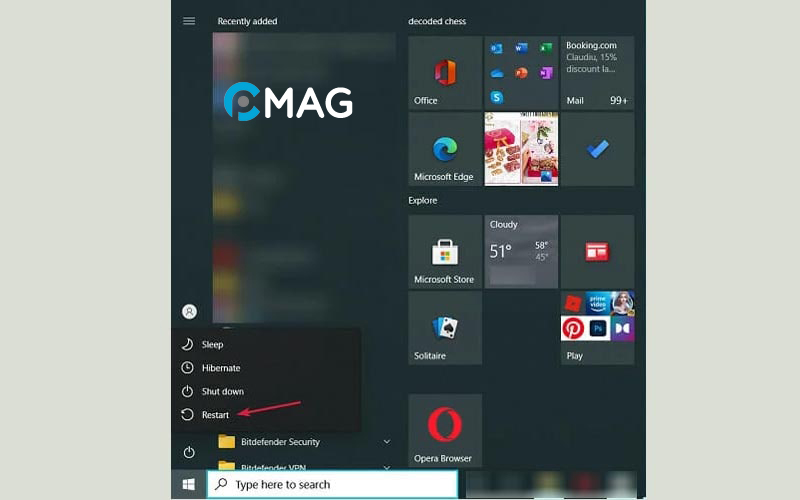800x500 pixels.
Task: Expand the Start menu hamburger icon
Action: pos(189,21)
